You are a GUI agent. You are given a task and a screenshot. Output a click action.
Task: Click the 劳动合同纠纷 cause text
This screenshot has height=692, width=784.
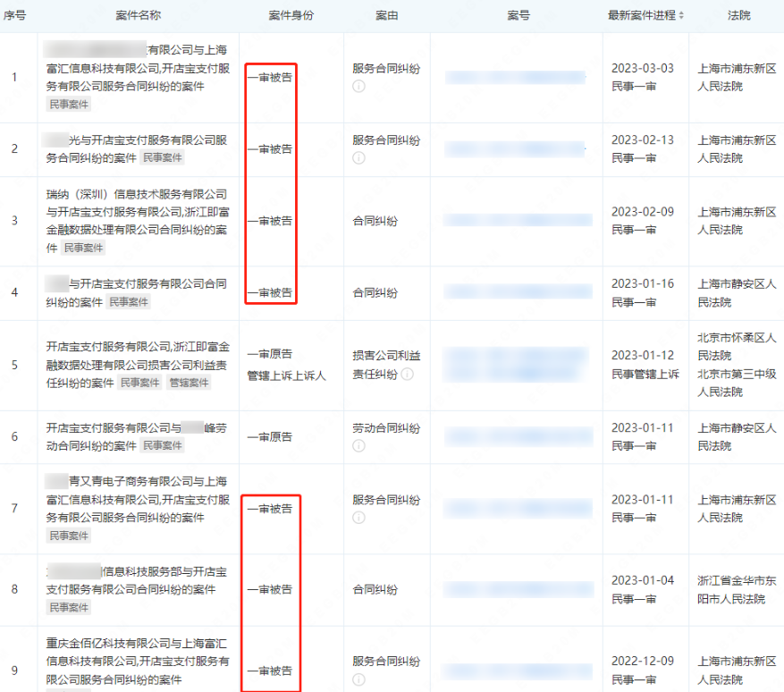click(386, 428)
